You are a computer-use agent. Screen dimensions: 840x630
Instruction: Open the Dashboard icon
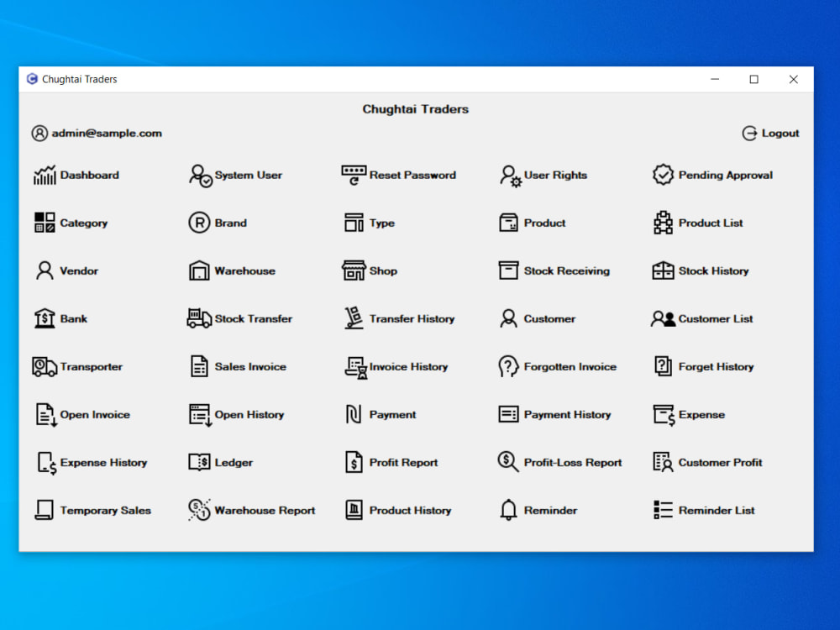[x=44, y=175]
